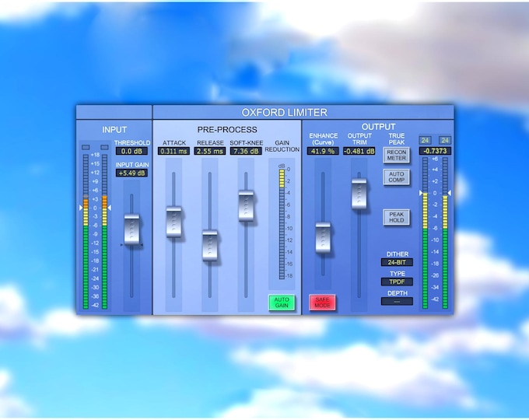Toggle the PEAK HOLD button
Screen dimensions: 529x420
(397, 217)
